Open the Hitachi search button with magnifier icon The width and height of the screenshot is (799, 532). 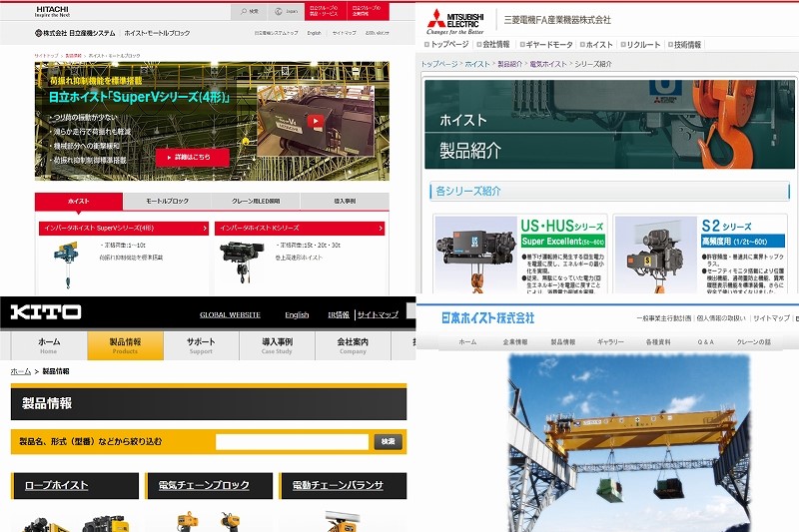(249, 11)
